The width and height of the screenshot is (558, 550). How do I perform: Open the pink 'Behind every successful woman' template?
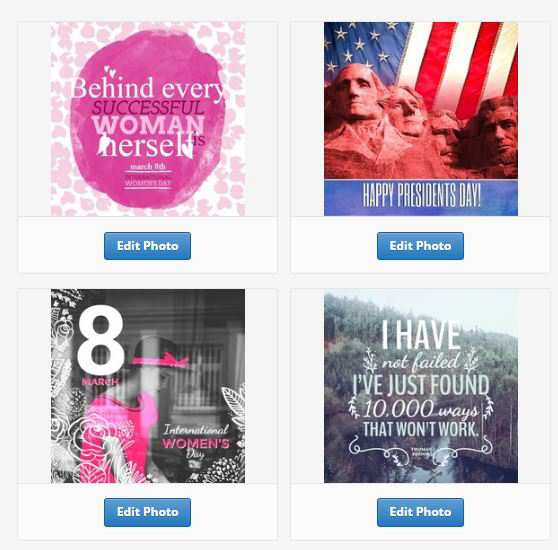(148, 119)
